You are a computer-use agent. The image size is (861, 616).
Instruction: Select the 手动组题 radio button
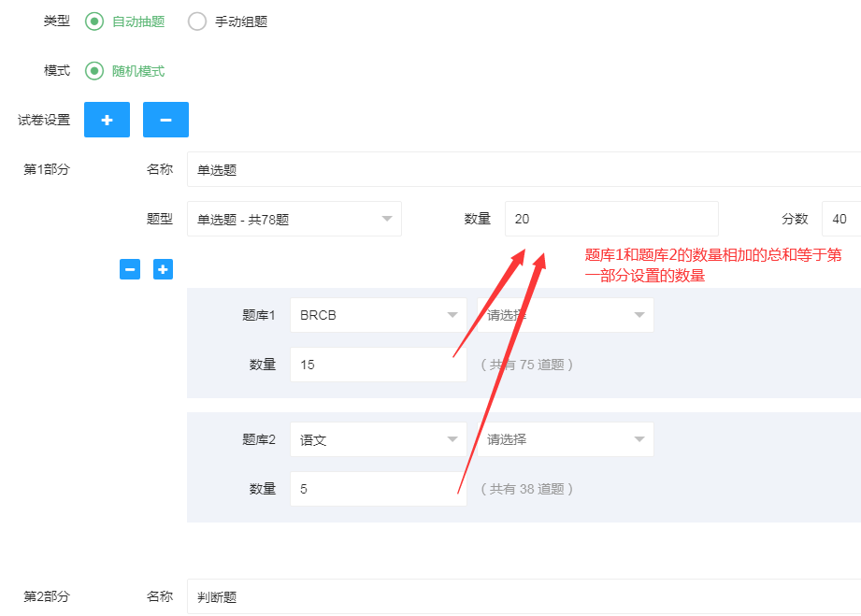pyautogui.click(x=197, y=21)
